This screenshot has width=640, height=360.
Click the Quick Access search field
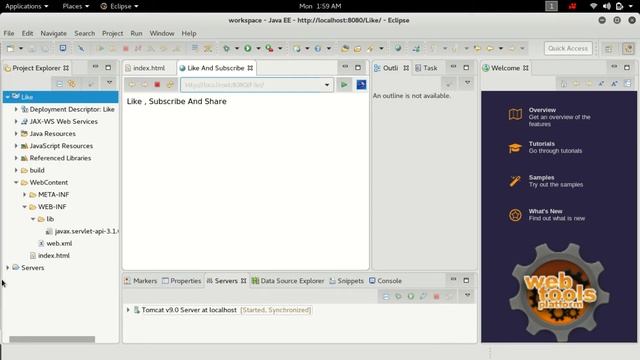(x=568, y=49)
